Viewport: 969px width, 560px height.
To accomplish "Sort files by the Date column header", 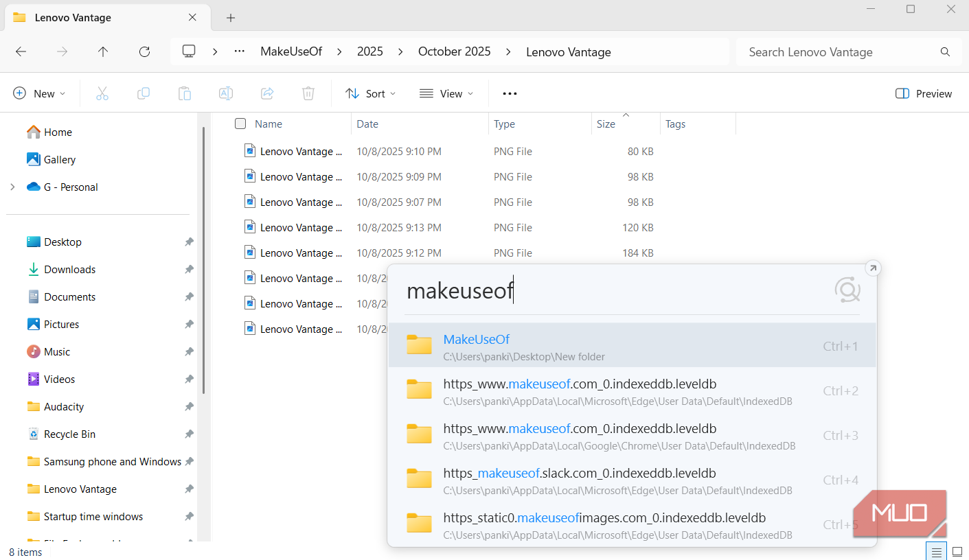I will [420, 124].
